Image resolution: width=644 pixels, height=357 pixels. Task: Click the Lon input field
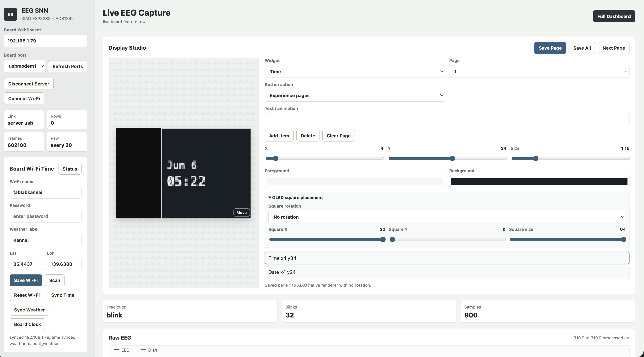64,264
